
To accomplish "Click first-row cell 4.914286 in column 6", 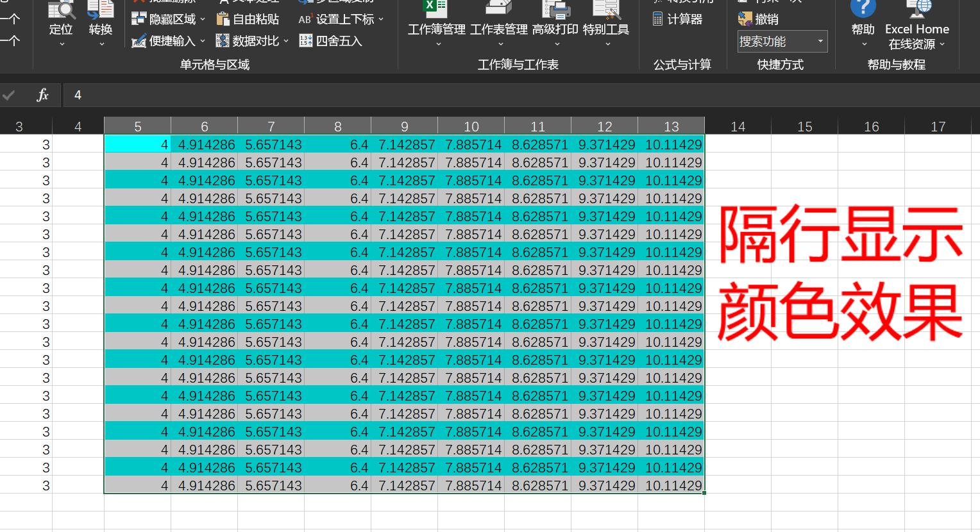I will tap(205, 144).
